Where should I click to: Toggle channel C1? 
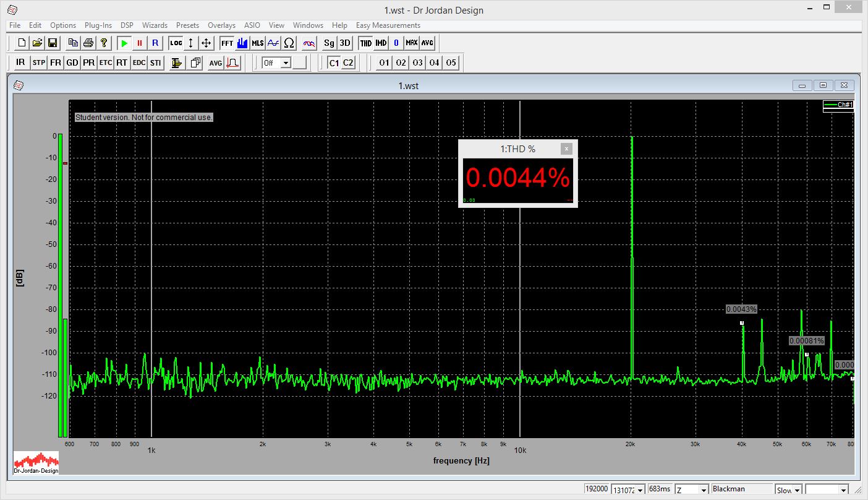tap(334, 62)
